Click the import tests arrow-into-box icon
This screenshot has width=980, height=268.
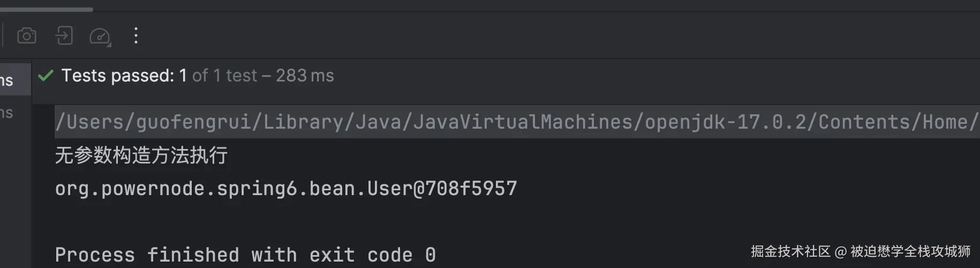point(64,36)
